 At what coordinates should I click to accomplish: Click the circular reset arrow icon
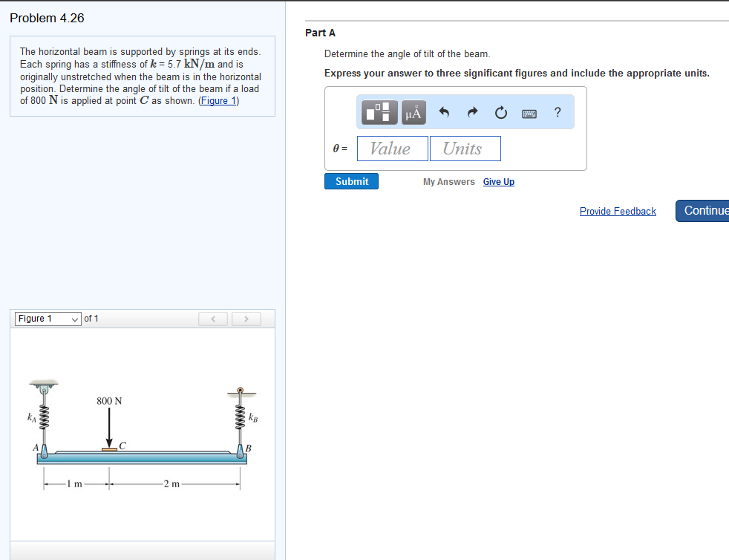500,113
